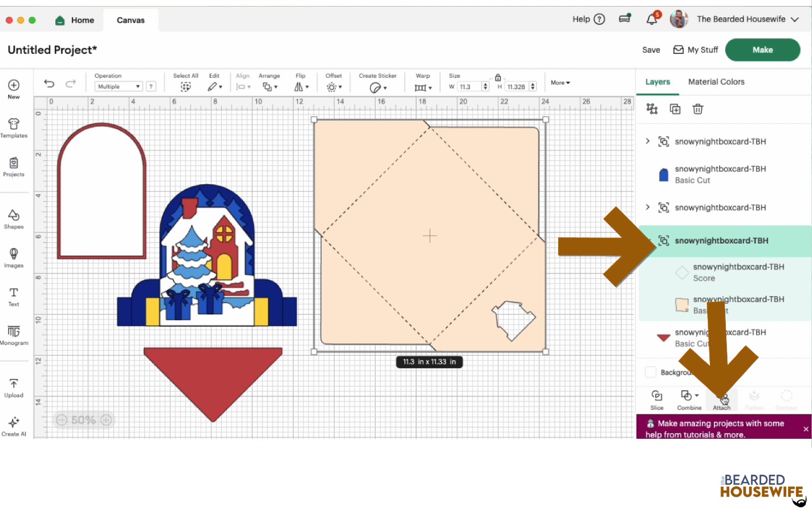Switch to the Material Colors tab
Image resolution: width=812 pixels, height=516 pixels.
click(716, 82)
